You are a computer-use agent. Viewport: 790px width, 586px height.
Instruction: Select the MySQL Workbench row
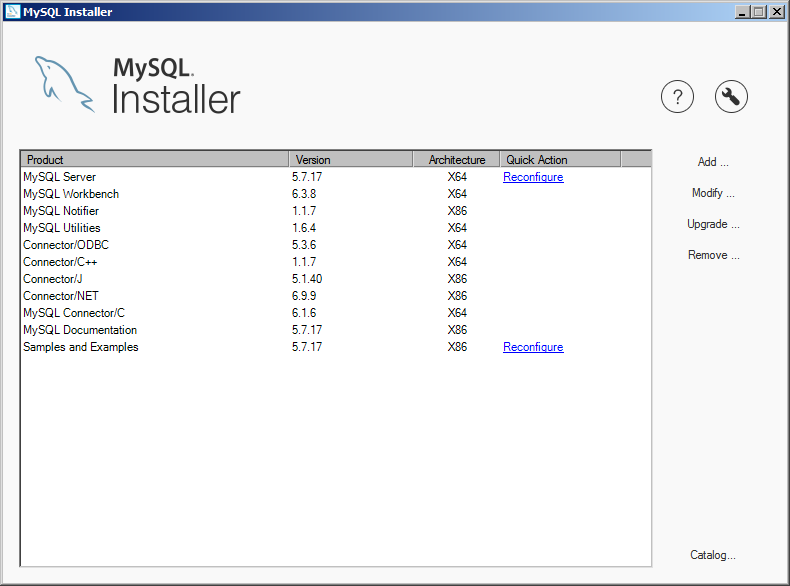336,194
